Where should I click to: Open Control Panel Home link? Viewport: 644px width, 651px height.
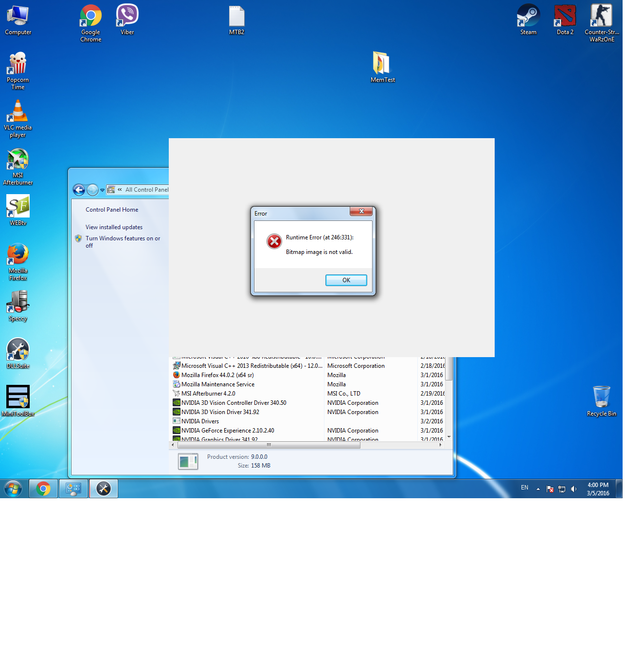point(112,210)
